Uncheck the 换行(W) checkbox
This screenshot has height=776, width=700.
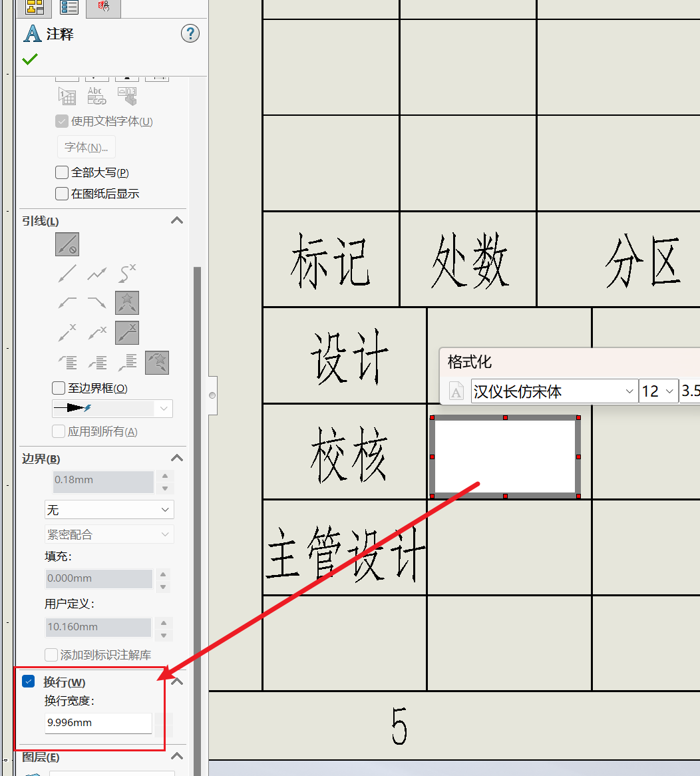pyautogui.click(x=29, y=681)
